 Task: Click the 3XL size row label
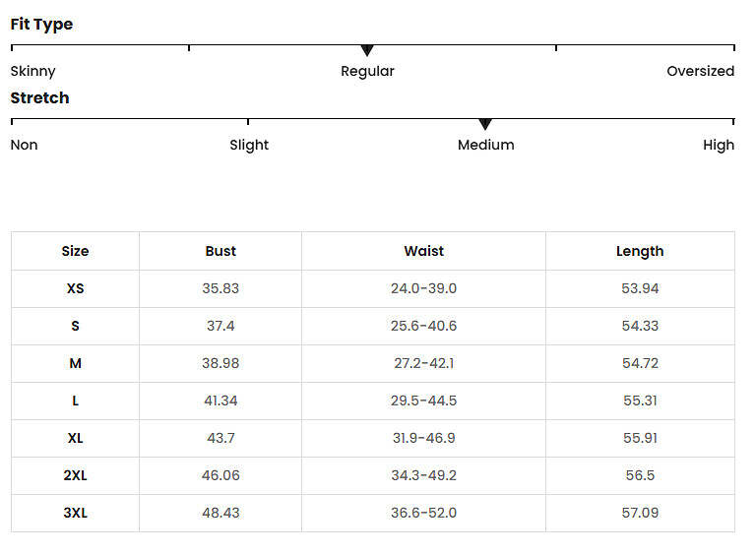coord(75,513)
